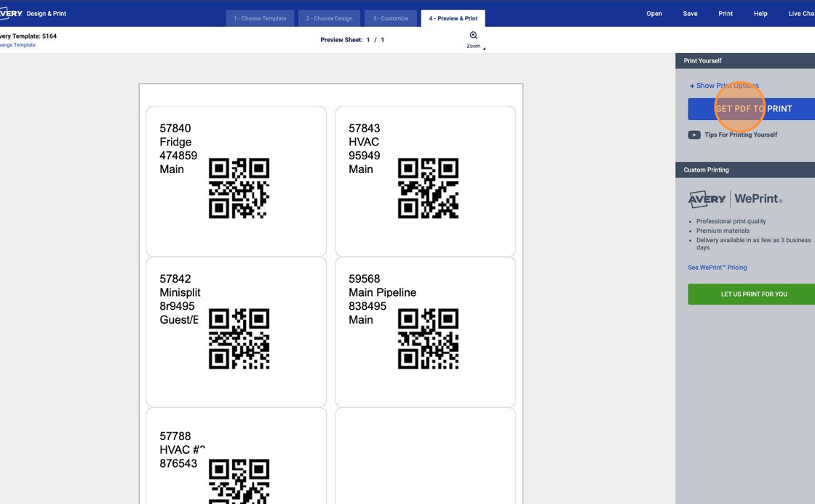Go to the 1 - Choose Template tab
Screen dimensions: 815x504
(x=260, y=18)
